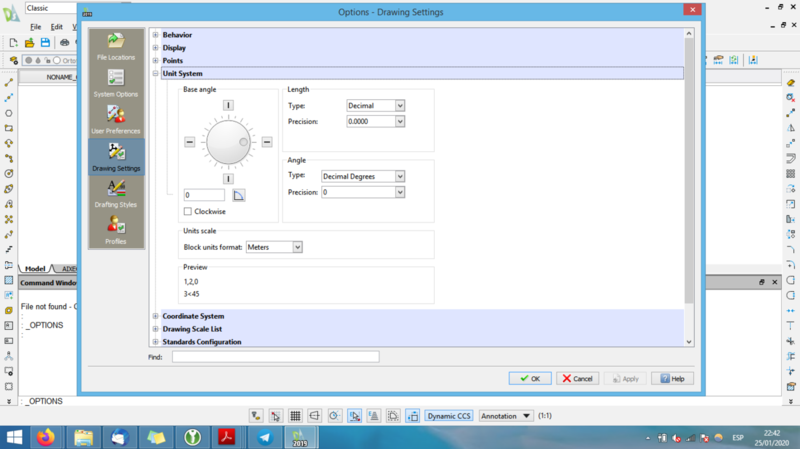Open System Options page
Viewport: 800px width, 449px height.
116,83
